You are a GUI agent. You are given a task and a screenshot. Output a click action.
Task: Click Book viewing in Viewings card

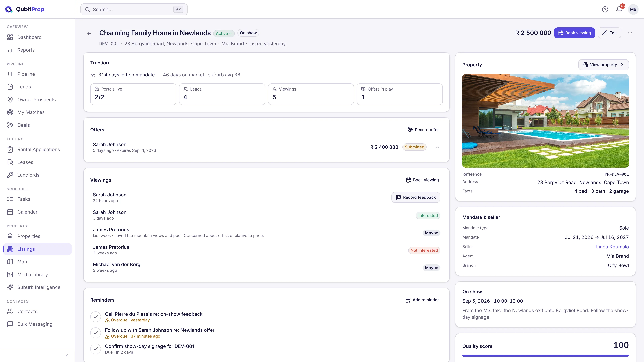click(422, 180)
